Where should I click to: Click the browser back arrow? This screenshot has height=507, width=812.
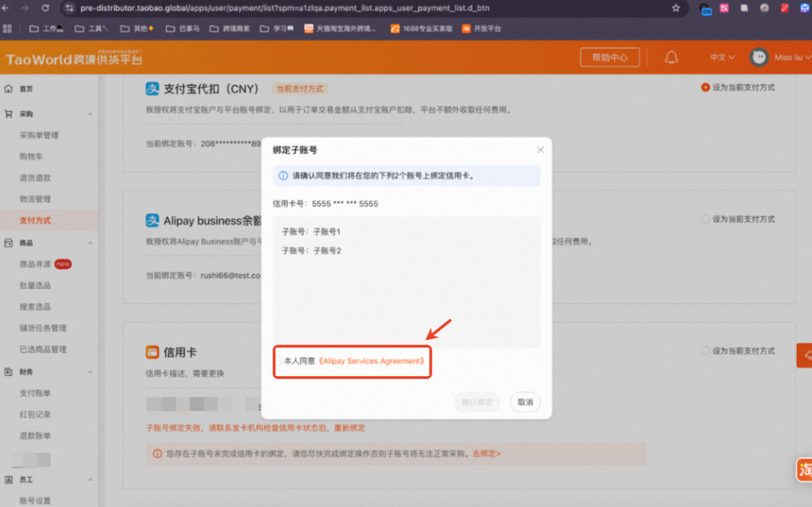pyautogui.click(x=6, y=8)
